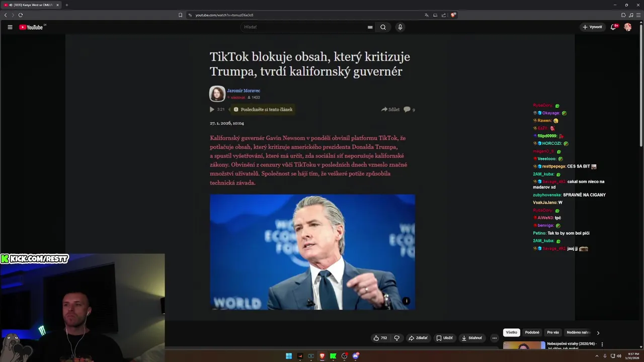Select the Všetko filter chip

pyautogui.click(x=512, y=332)
